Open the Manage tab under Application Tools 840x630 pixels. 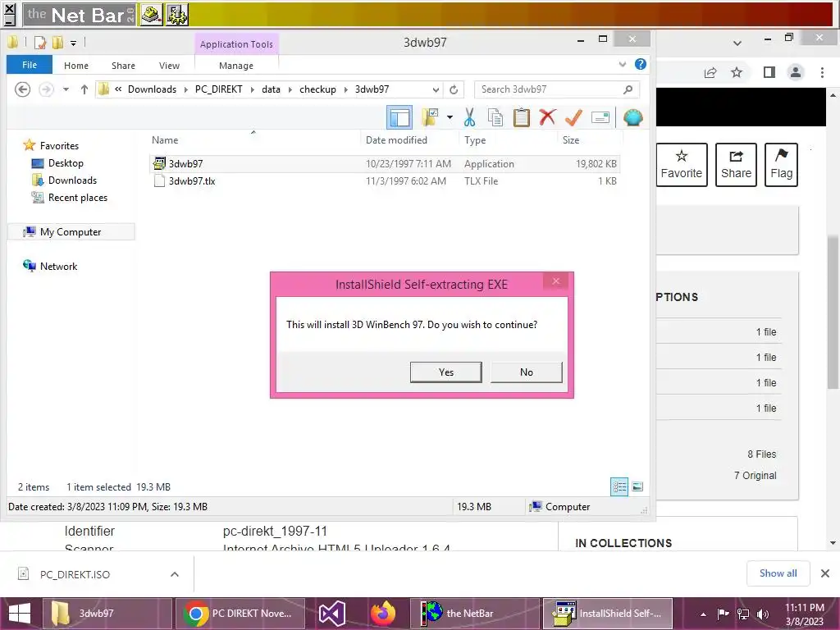coord(236,66)
